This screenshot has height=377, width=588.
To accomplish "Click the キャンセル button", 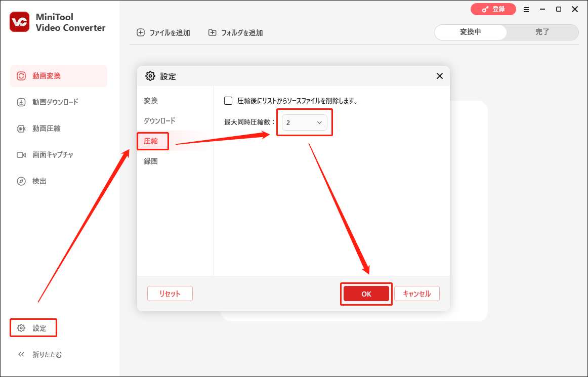I will (416, 294).
